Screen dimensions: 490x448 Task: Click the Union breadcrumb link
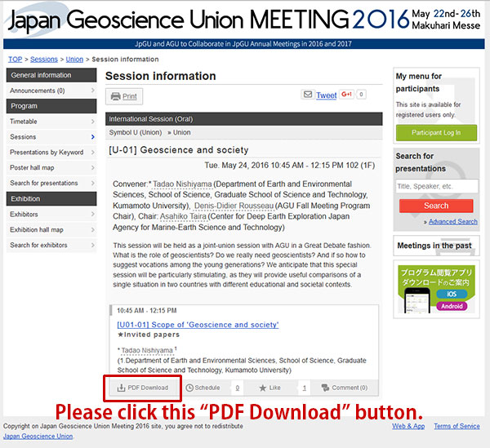74,60
